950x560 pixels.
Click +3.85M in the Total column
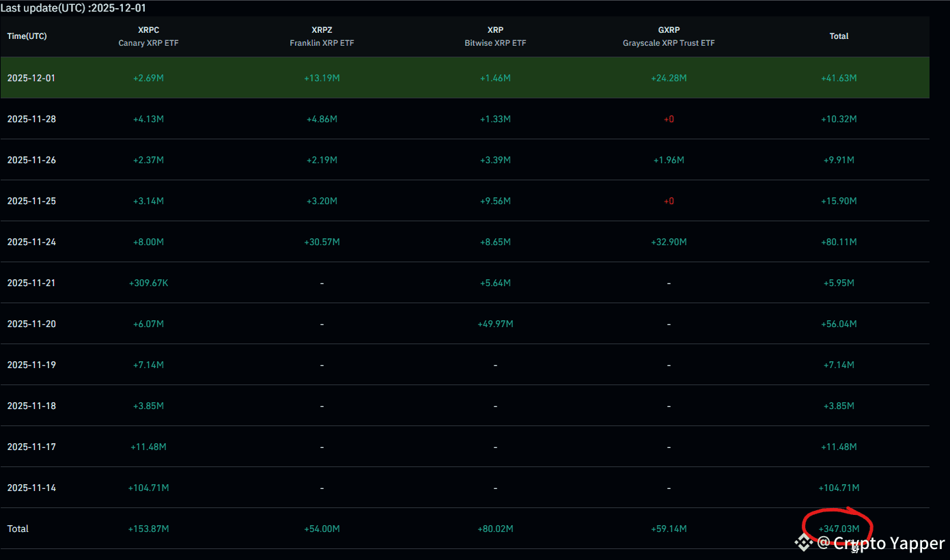tap(839, 406)
